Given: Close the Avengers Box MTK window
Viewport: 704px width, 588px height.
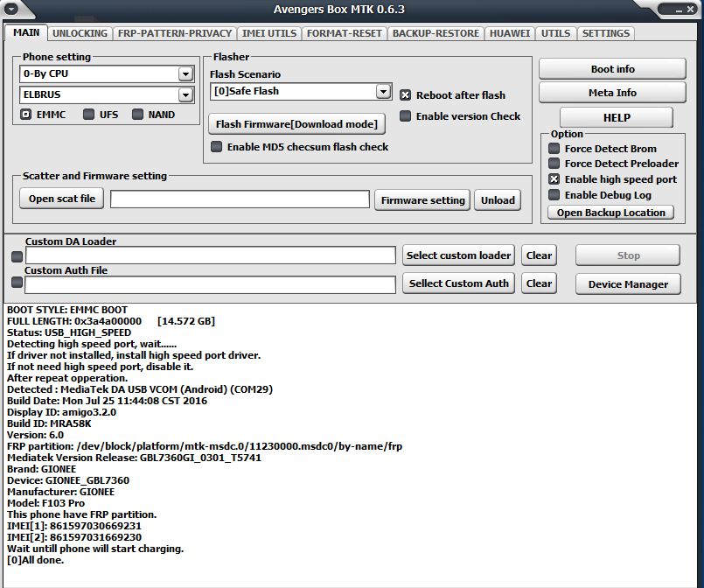Looking at the screenshot, I should pyautogui.click(x=690, y=9).
